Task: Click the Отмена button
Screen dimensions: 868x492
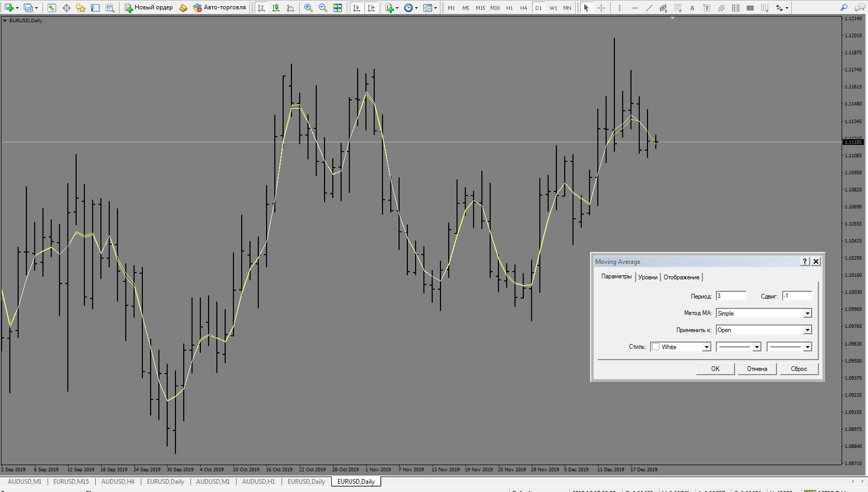Action: point(757,369)
